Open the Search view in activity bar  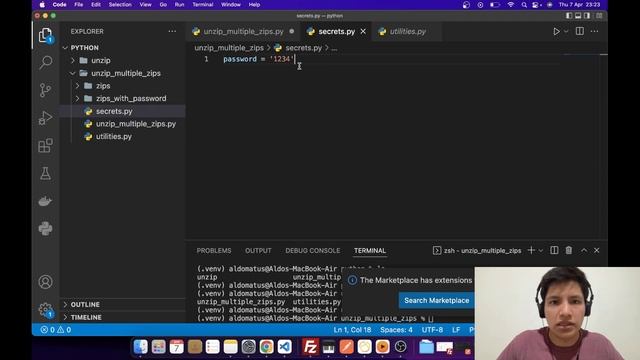tap(45, 62)
